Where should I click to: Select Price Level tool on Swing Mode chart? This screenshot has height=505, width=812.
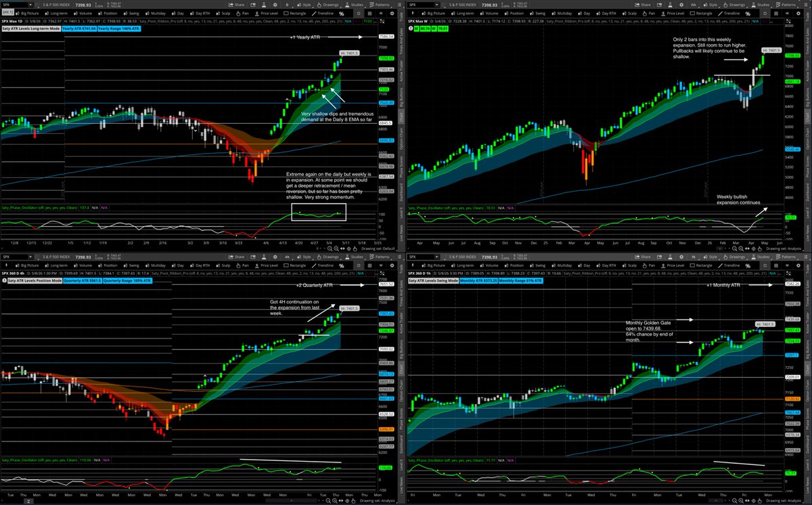pyautogui.click(x=673, y=265)
